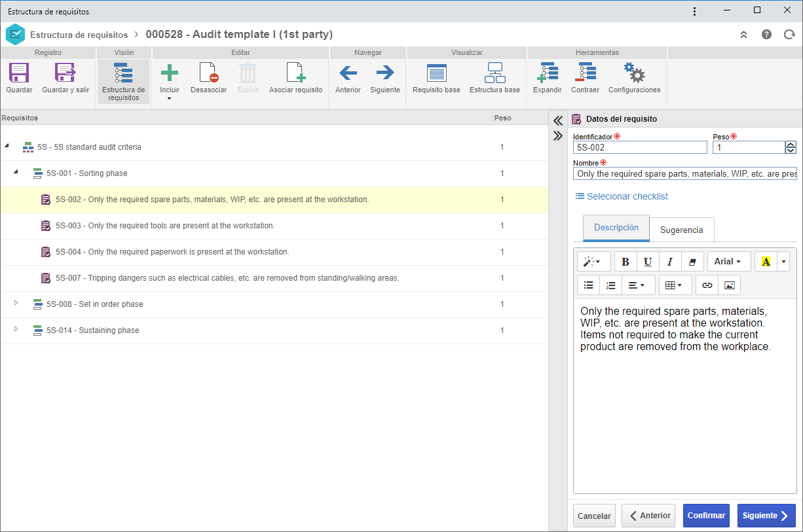Switch to the Sugerencia tab

(681, 230)
